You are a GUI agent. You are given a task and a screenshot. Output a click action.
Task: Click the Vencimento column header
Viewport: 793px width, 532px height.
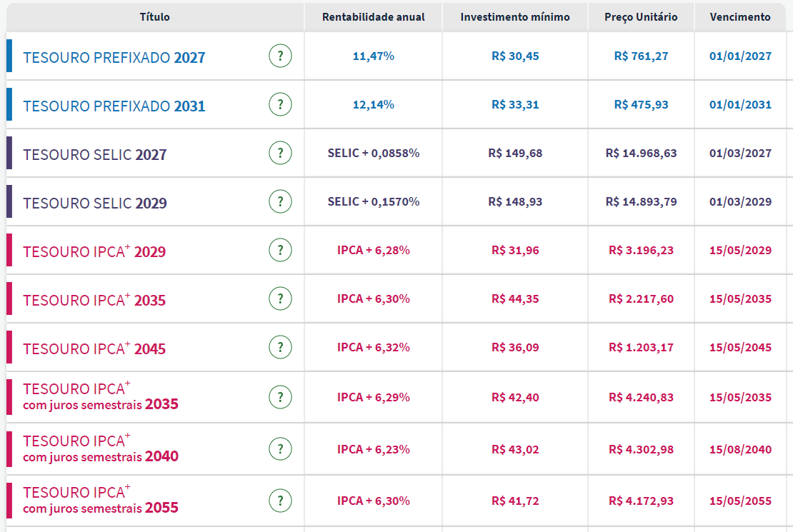pyautogui.click(x=740, y=17)
